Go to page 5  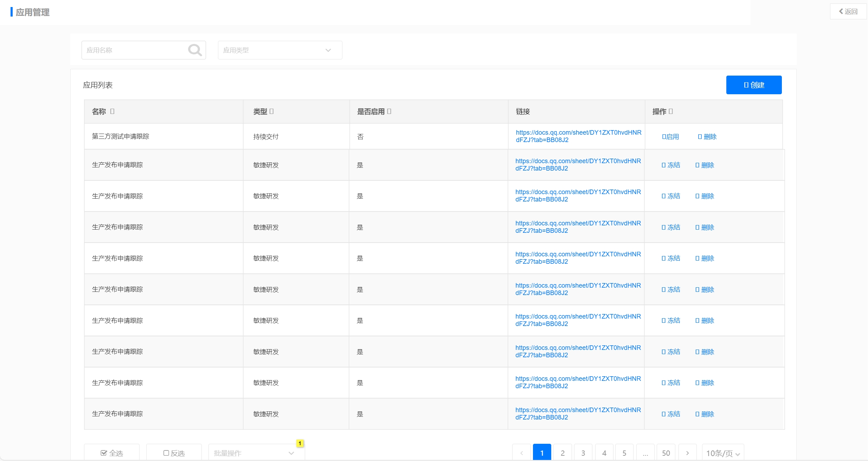[x=624, y=453]
